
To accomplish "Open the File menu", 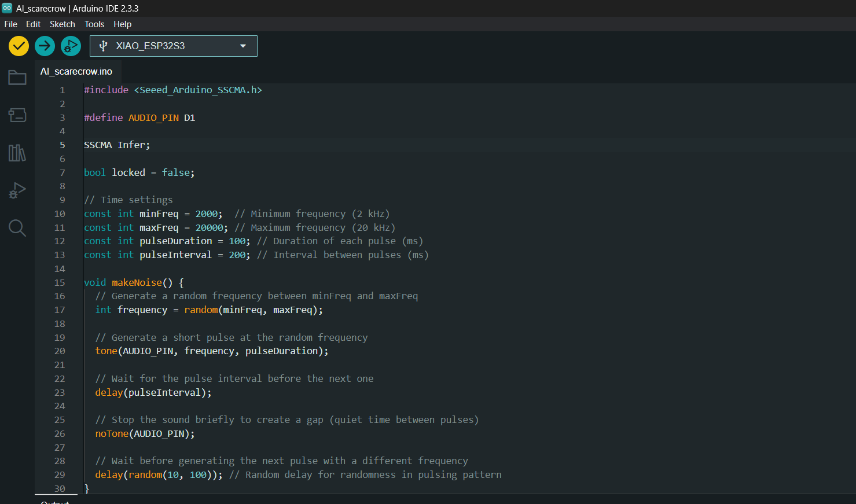I will 10,24.
